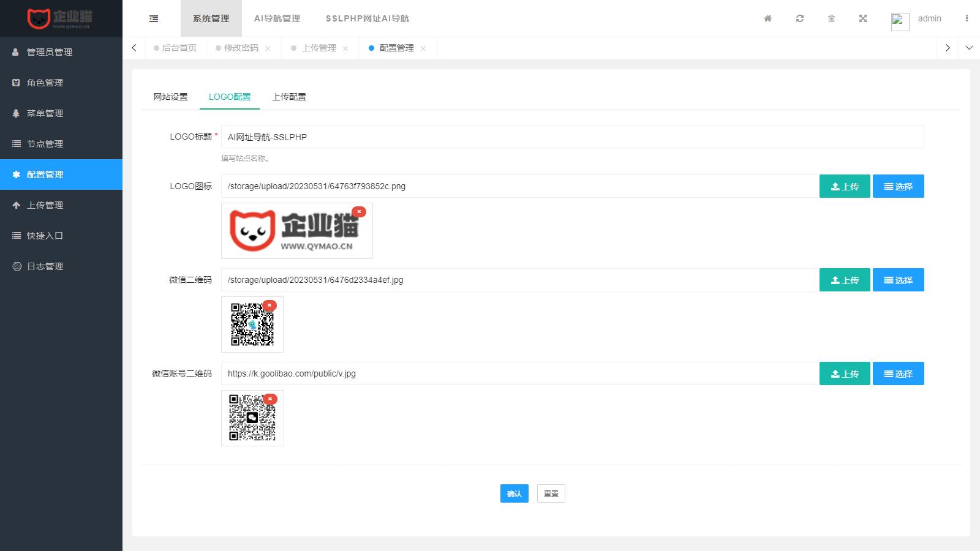Screen dimensions: 980x551
Task: Click the refresh icon in header
Action: click(x=800, y=18)
